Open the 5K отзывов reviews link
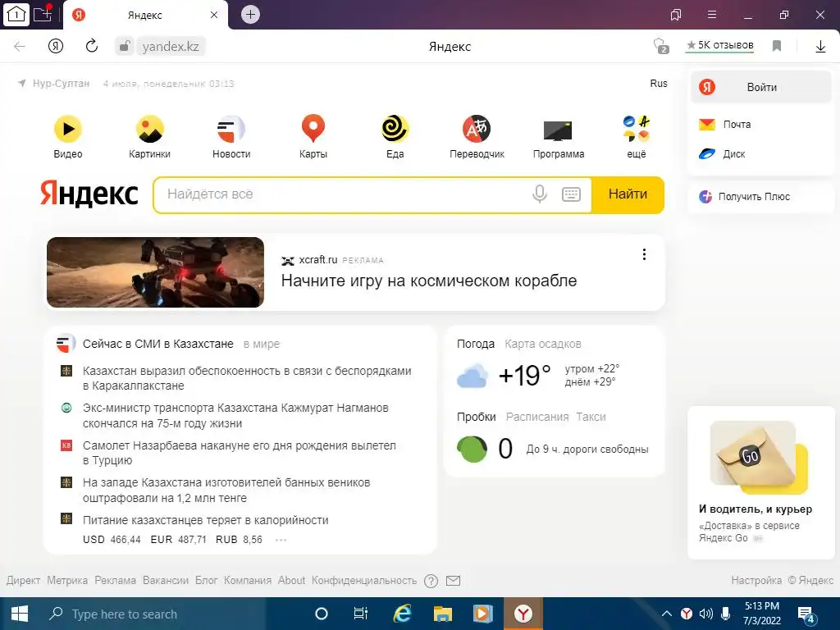The image size is (840, 630). 720,46
